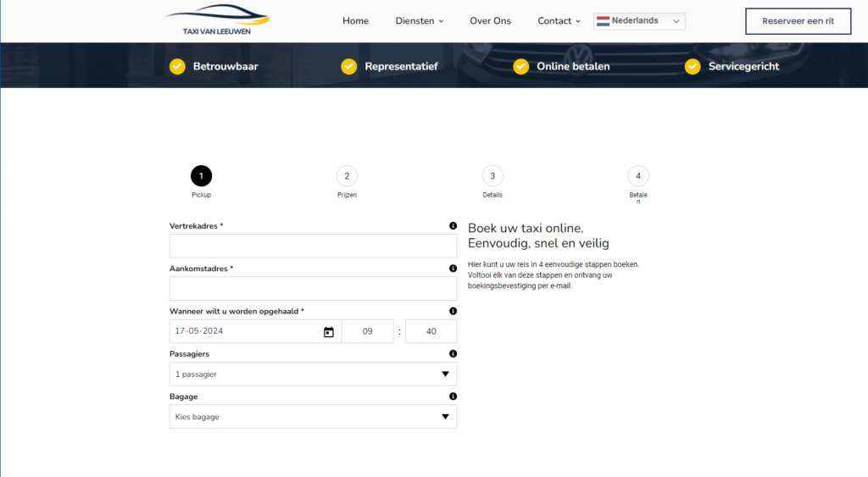Open the calendar date picker icon
This screenshot has height=477, width=868.
point(329,331)
